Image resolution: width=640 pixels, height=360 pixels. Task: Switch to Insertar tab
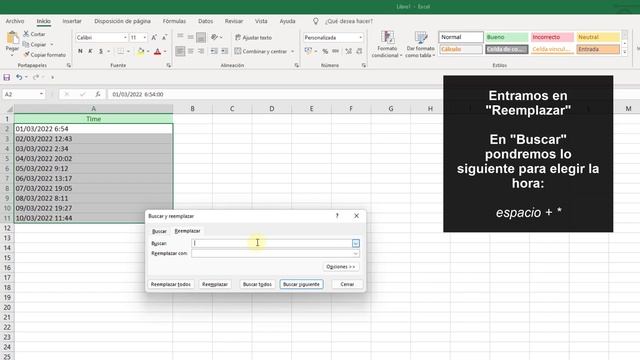(x=72, y=21)
